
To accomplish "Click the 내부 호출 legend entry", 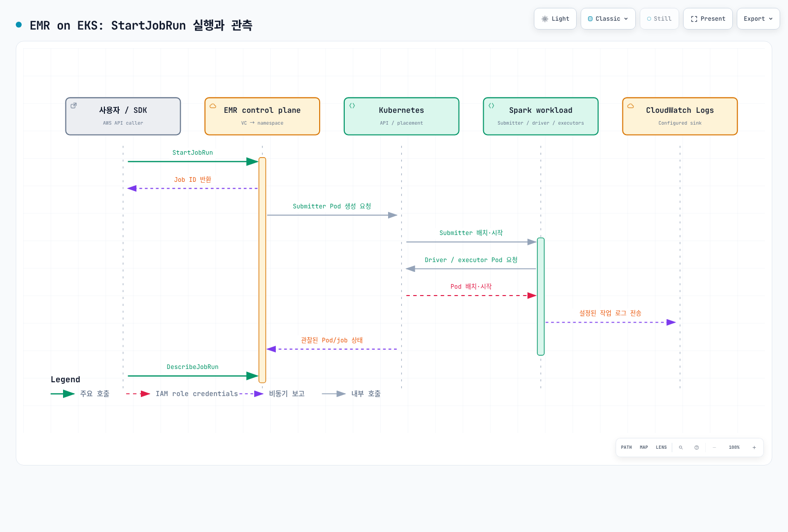I will coord(351,394).
